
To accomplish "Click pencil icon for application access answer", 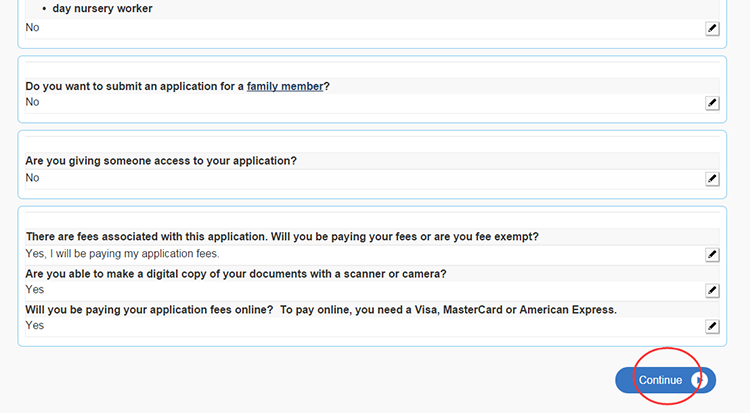I will pos(712,179).
